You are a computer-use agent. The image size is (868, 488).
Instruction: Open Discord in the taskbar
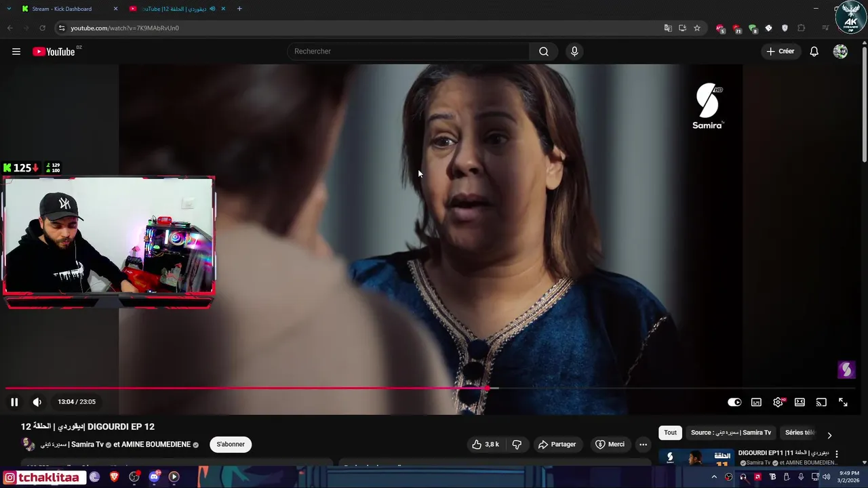[154, 477]
